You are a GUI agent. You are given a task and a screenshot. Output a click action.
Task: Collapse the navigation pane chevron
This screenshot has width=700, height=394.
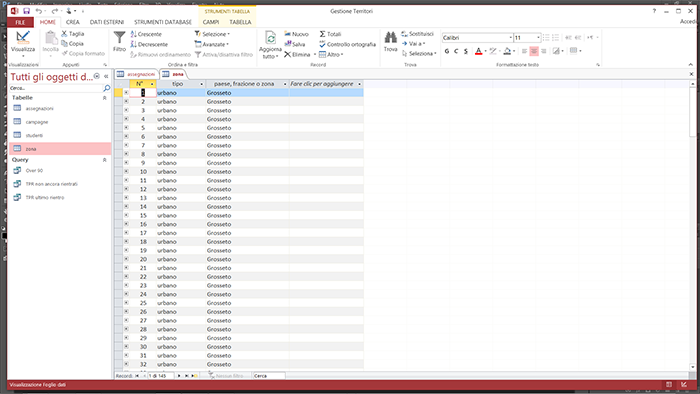point(106,76)
